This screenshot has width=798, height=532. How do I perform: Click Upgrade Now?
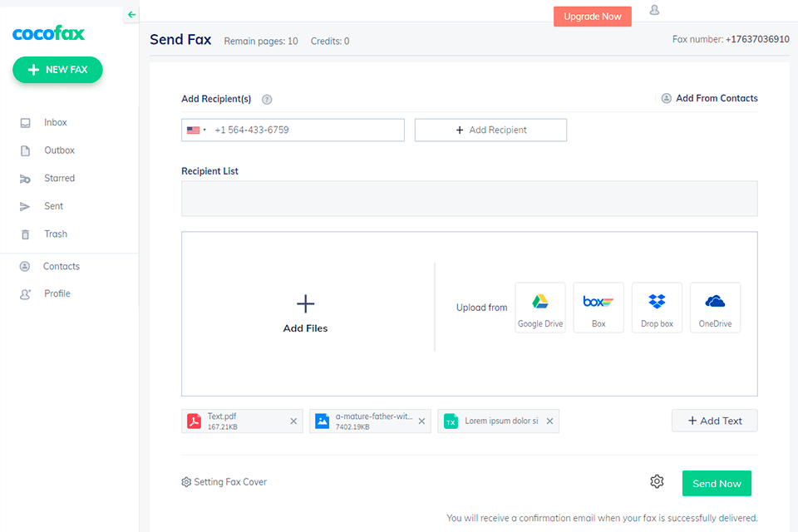pyautogui.click(x=592, y=16)
